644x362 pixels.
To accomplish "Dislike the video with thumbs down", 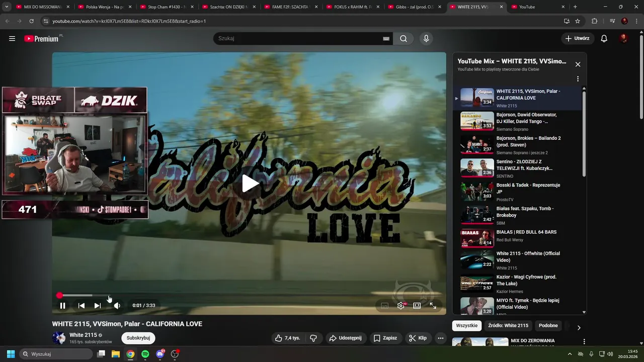I will 313,338.
